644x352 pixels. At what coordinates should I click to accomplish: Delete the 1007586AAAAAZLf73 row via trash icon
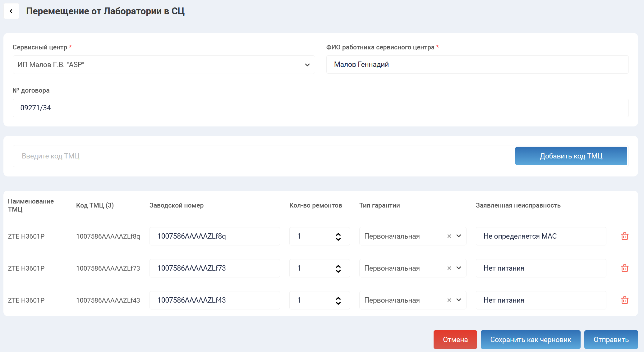point(624,268)
